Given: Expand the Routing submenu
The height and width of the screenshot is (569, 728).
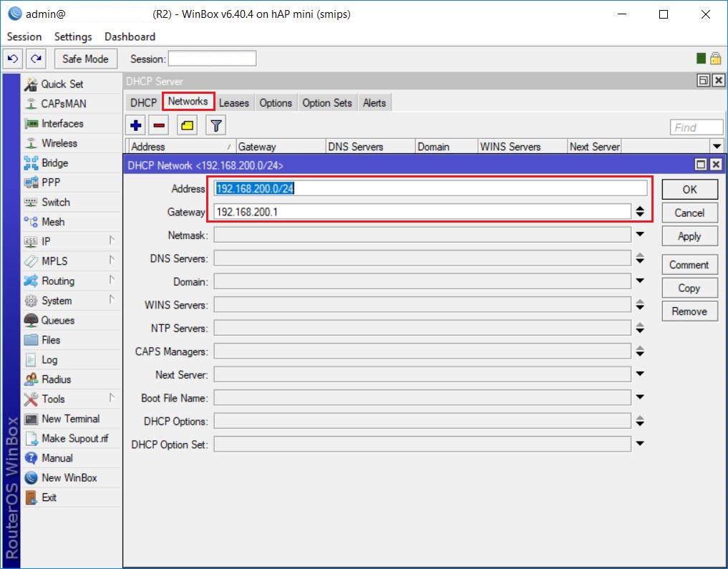Looking at the screenshot, I should point(112,280).
